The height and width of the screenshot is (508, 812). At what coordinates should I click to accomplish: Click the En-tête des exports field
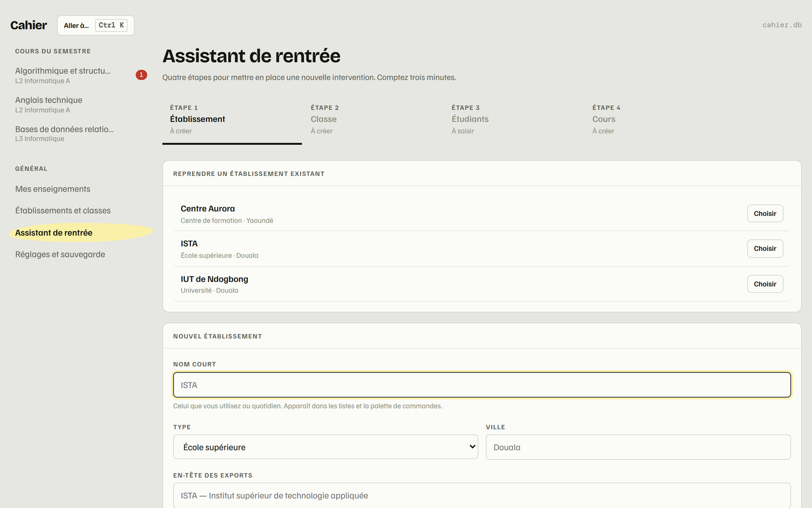(482, 495)
